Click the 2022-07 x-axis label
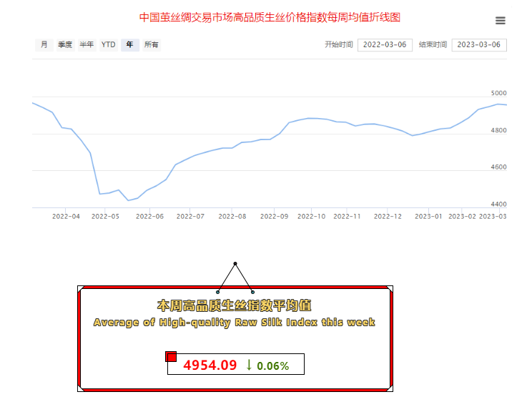532x402 pixels. pyautogui.click(x=190, y=215)
